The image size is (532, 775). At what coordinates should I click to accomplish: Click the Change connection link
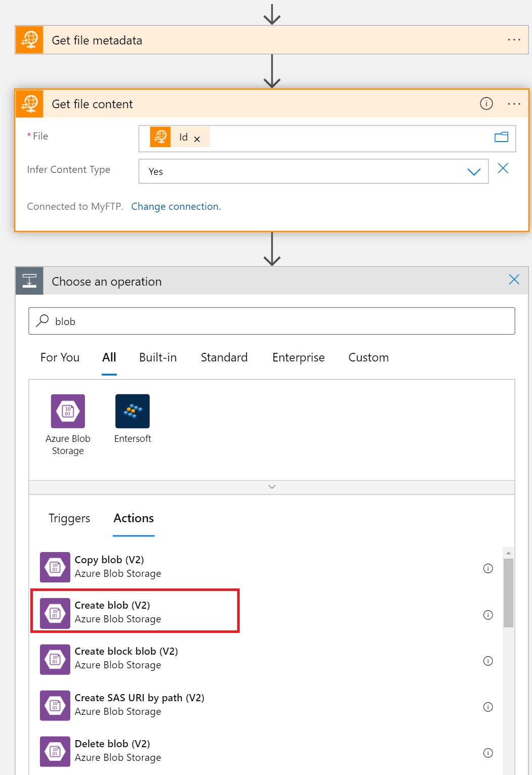(x=175, y=206)
